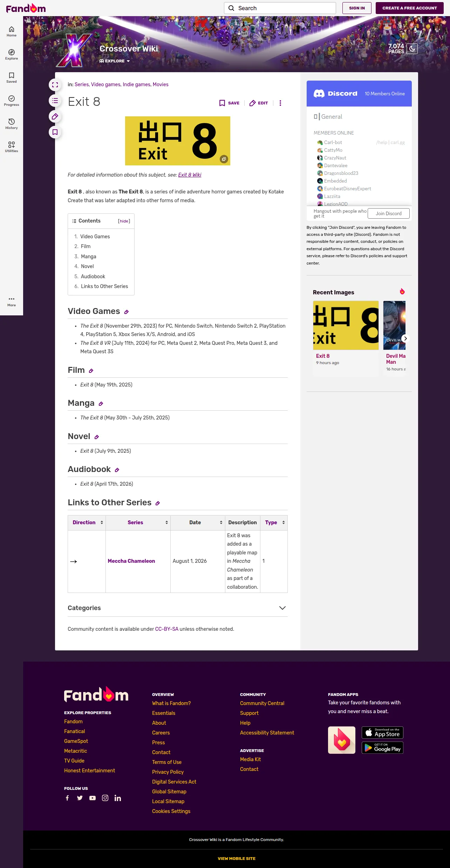
Task: Toggle the dark mode moon switch
Action: coord(412,49)
